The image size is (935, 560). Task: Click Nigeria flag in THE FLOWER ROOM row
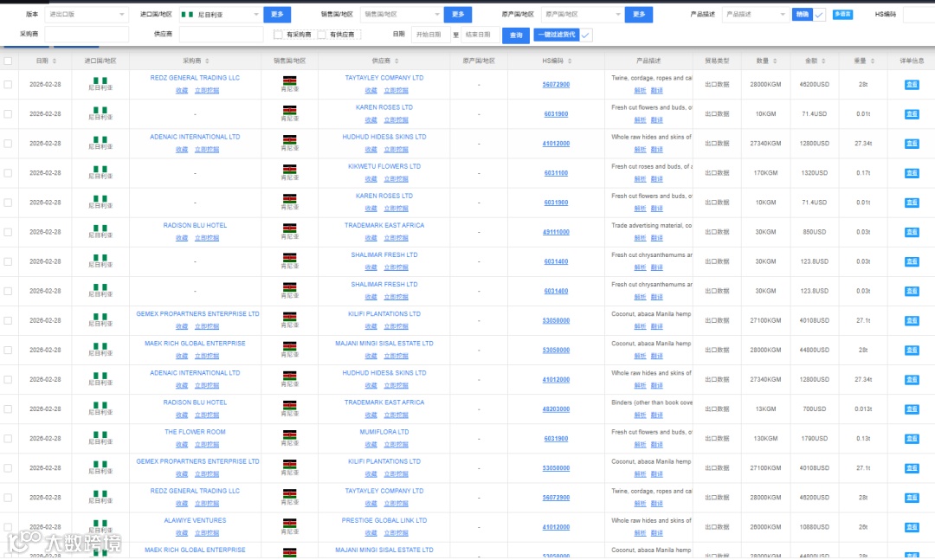tap(100, 434)
